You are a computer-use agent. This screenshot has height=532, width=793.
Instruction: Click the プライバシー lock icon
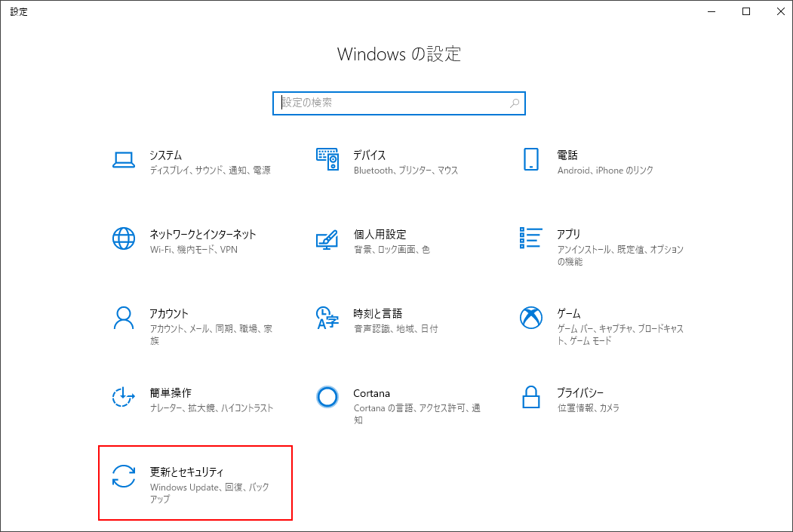(x=531, y=397)
